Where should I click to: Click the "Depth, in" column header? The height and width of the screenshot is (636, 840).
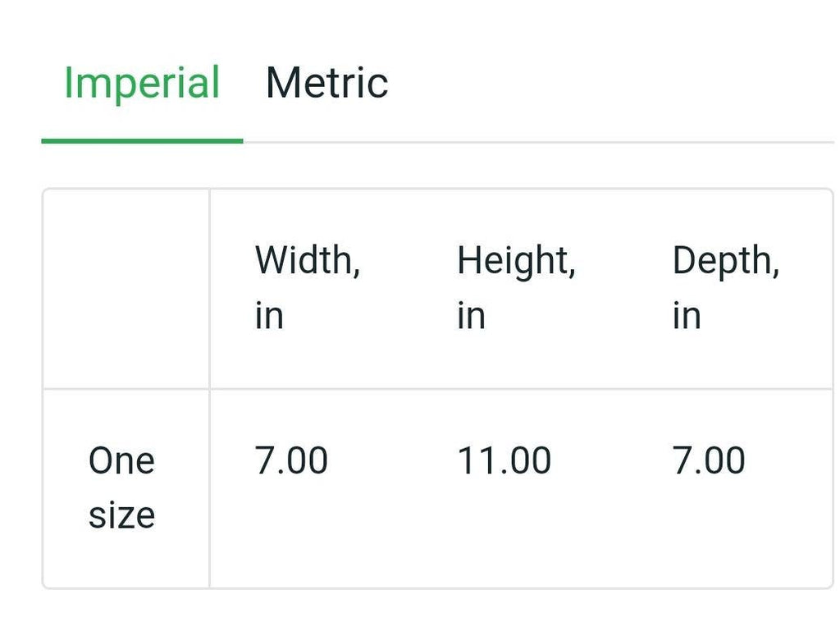click(x=725, y=288)
